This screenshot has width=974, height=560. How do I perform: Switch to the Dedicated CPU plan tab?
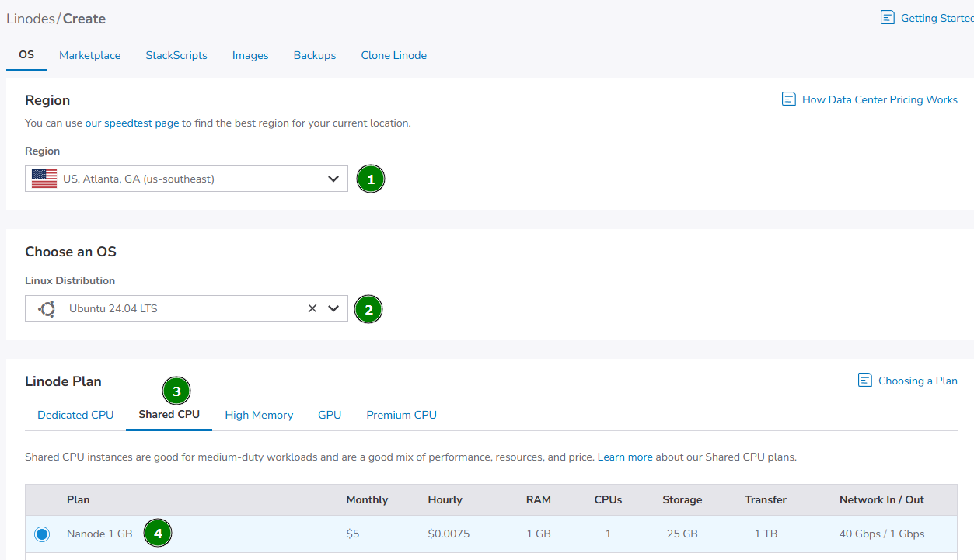point(75,415)
